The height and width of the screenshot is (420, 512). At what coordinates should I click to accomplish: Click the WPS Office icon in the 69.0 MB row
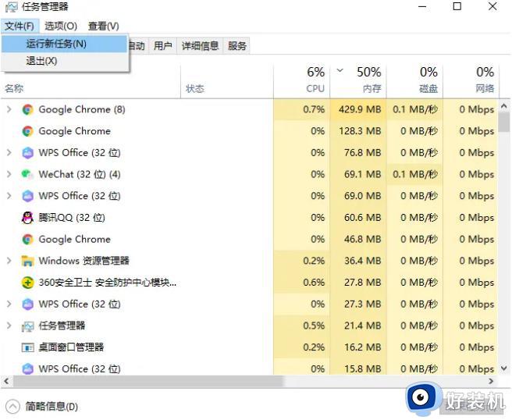28,196
